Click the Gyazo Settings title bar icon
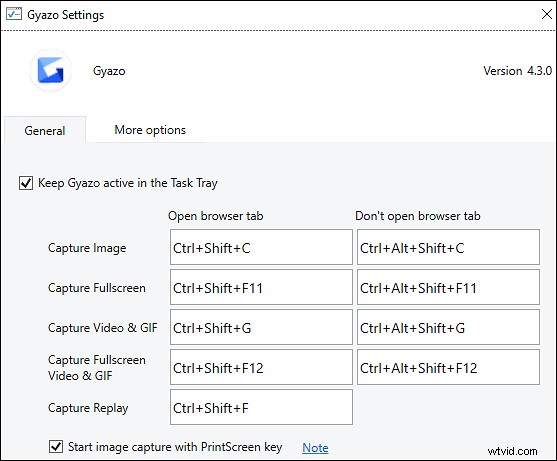 pos(14,14)
